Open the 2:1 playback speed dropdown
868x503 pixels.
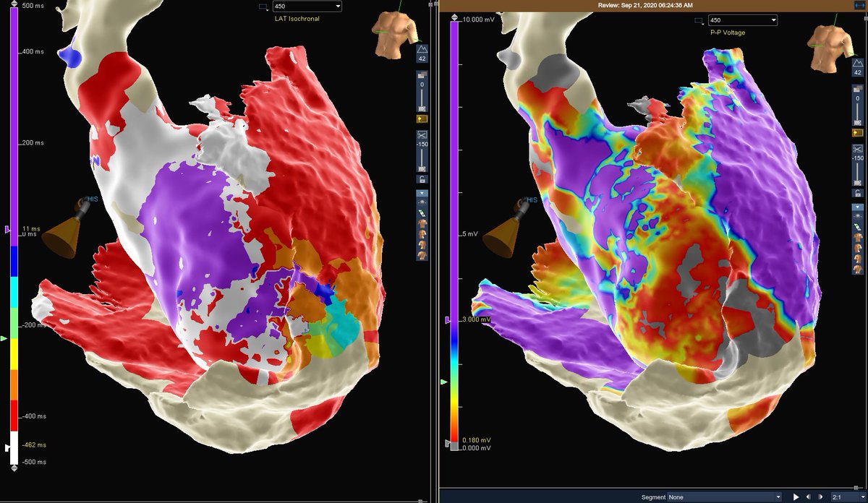pos(848,497)
